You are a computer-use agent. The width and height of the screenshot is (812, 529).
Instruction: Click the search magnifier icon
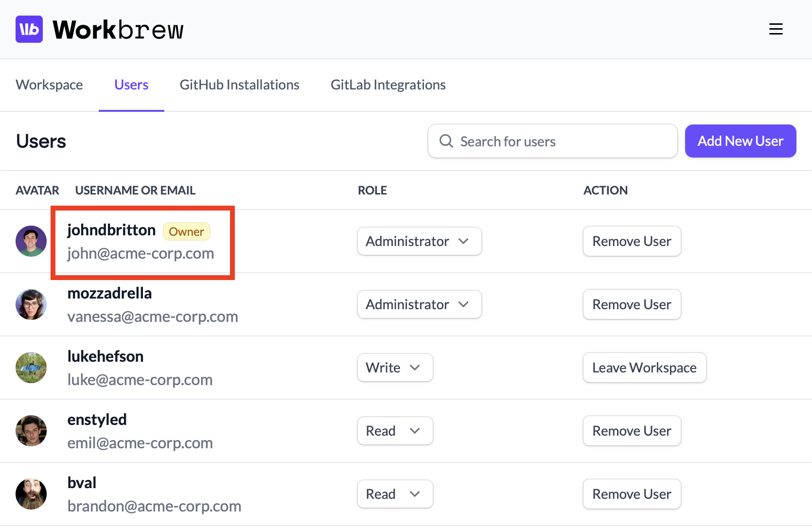coord(446,141)
